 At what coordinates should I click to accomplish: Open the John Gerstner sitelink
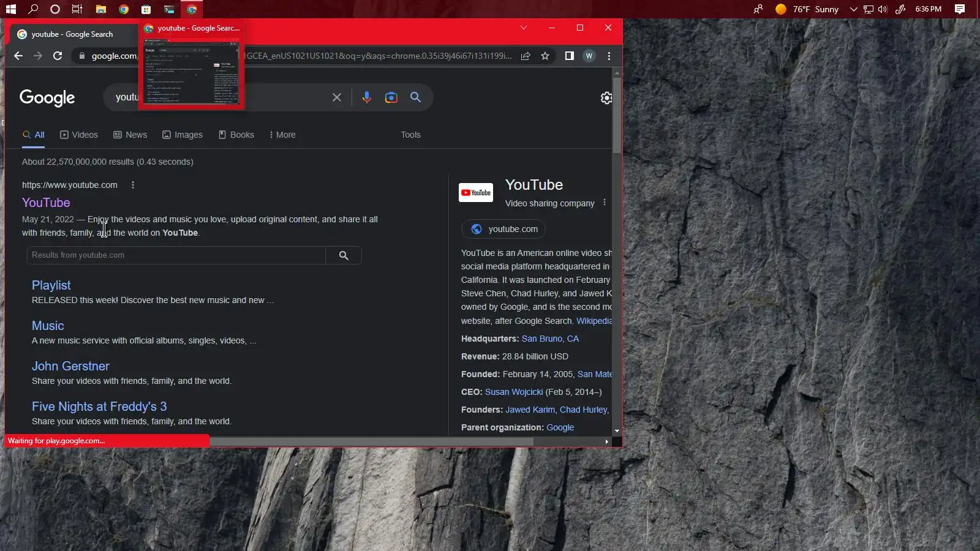70,366
